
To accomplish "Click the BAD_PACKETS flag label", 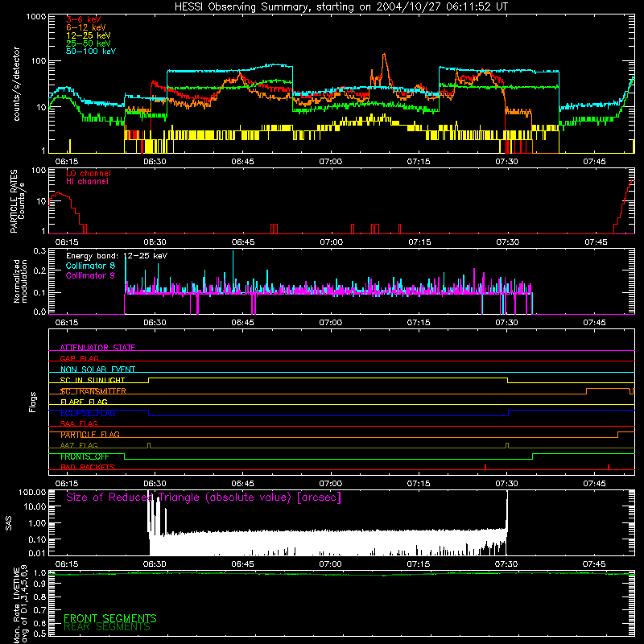I will [88, 467].
